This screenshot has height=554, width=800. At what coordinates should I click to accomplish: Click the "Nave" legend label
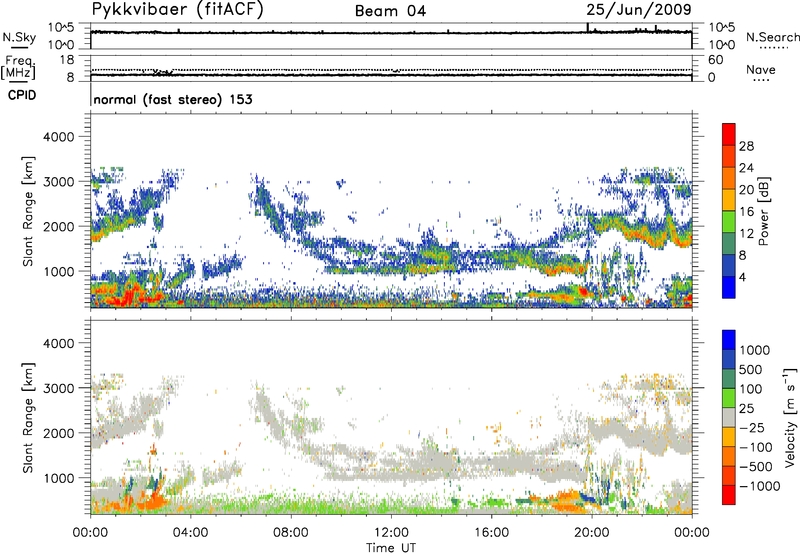761,69
